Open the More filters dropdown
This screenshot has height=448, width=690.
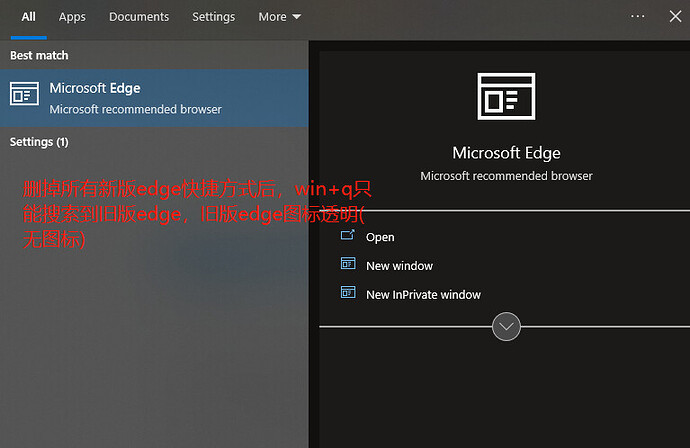click(279, 17)
